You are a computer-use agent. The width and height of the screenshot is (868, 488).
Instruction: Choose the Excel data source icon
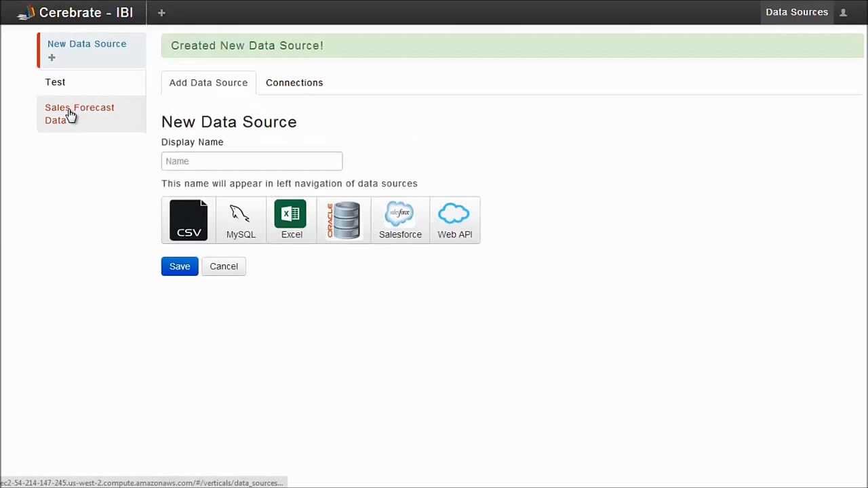point(292,220)
